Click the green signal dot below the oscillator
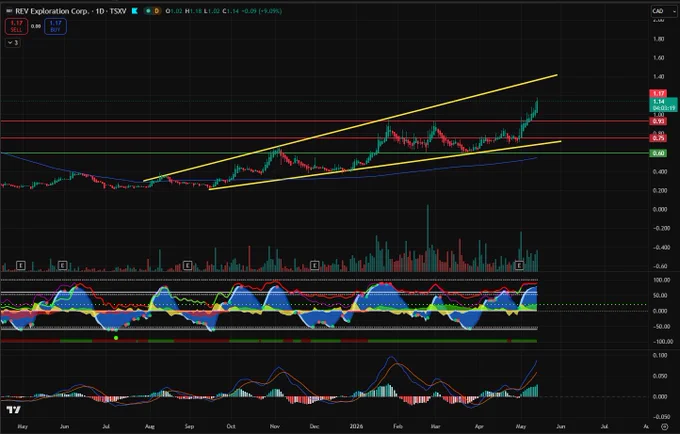This screenshot has height=434, width=680. [116, 338]
